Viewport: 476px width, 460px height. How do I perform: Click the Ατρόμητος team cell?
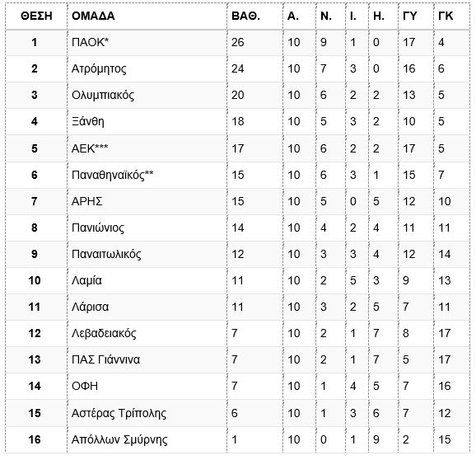tap(99, 68)
